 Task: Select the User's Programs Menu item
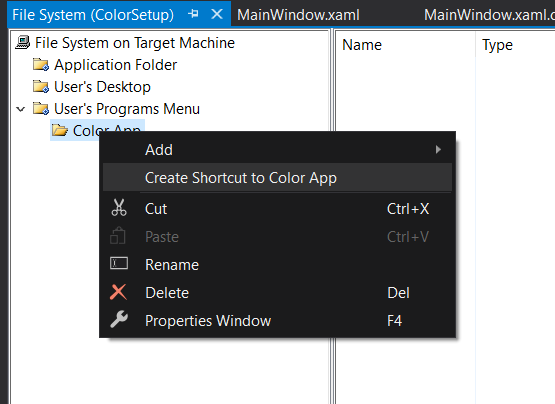pos(127,109)
